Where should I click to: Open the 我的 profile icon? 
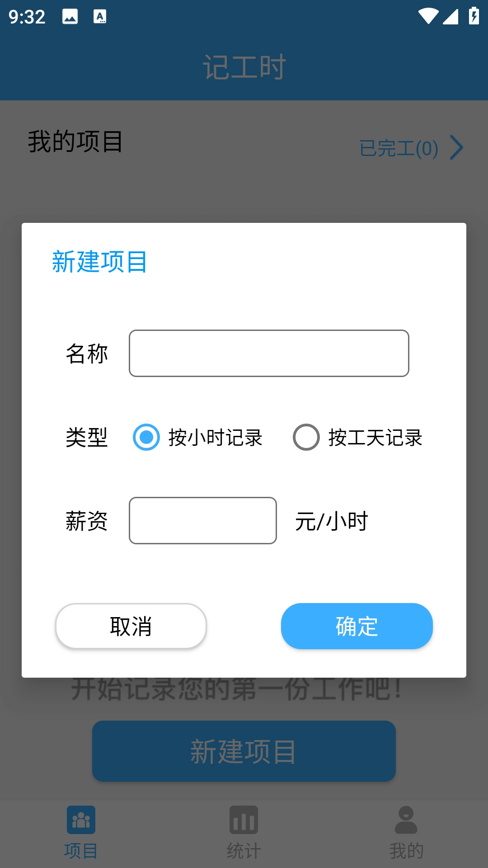click(406, 820)
